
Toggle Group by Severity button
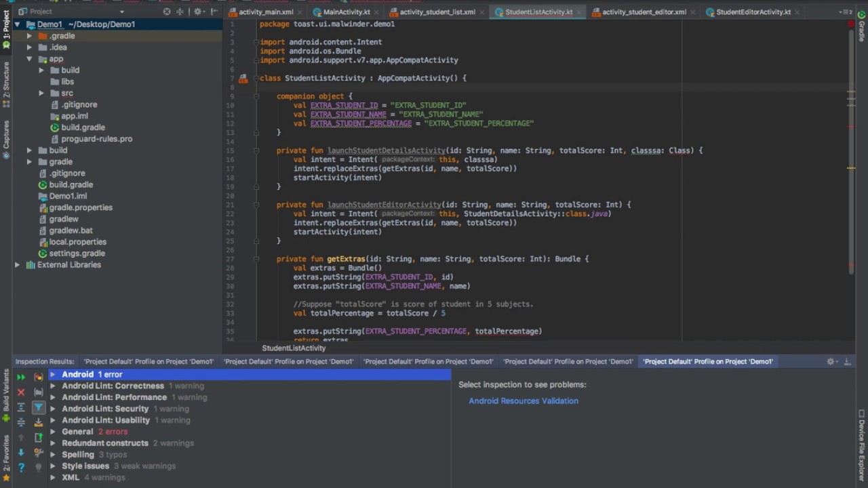tap(39, 377)
